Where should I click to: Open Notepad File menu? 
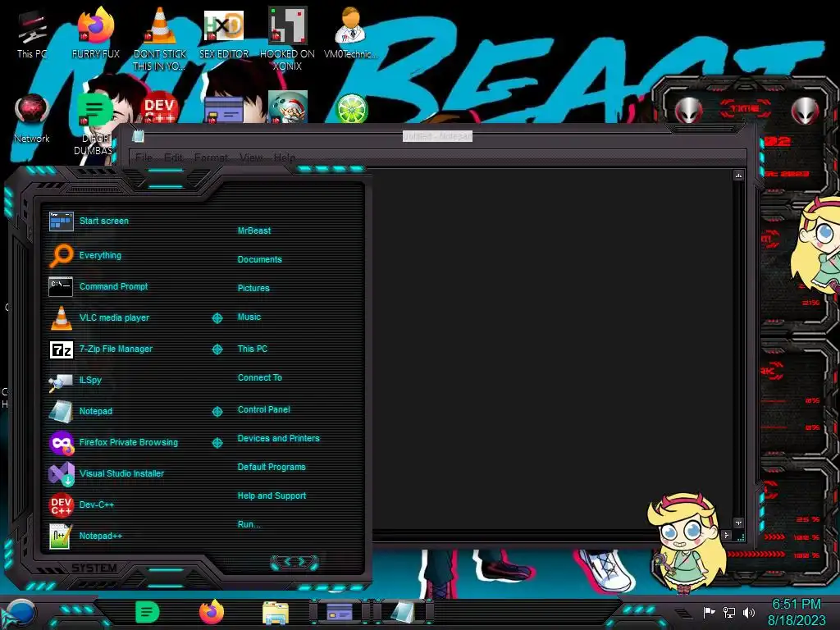(144, 157)
